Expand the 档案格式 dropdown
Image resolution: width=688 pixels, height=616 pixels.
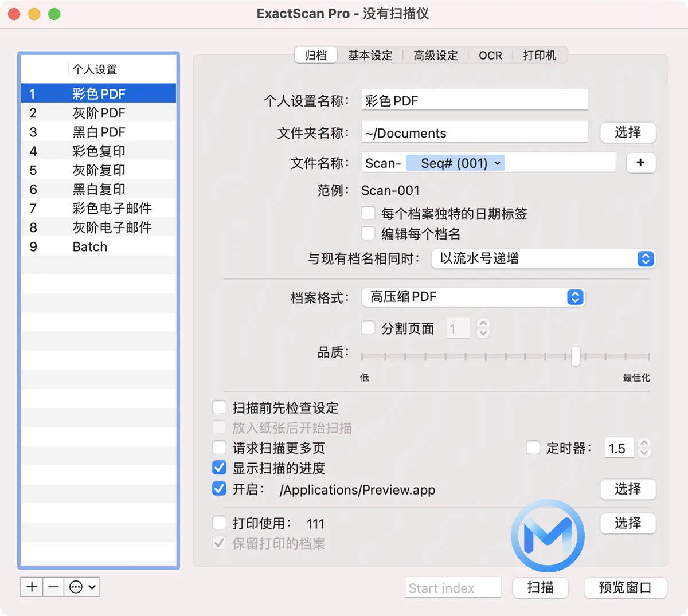pyautogui.click(x=473, y=297)
